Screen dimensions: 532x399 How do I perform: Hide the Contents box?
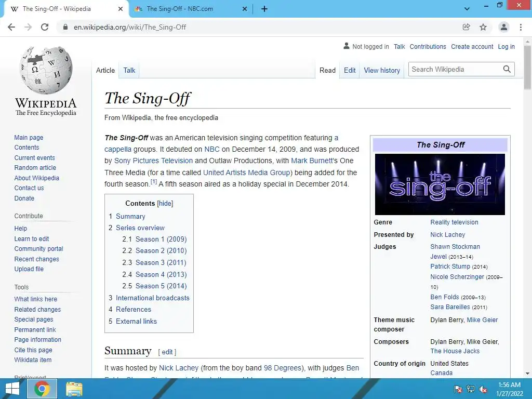coord(165,203)
